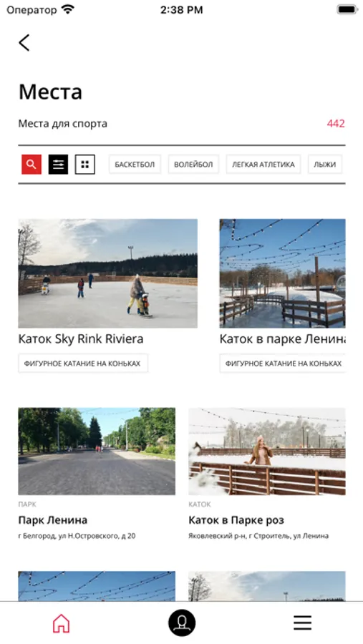363x644 pixels.
Task: Open the Каток Sky Rink Riviera photo
Action: (x=107, y=273)
